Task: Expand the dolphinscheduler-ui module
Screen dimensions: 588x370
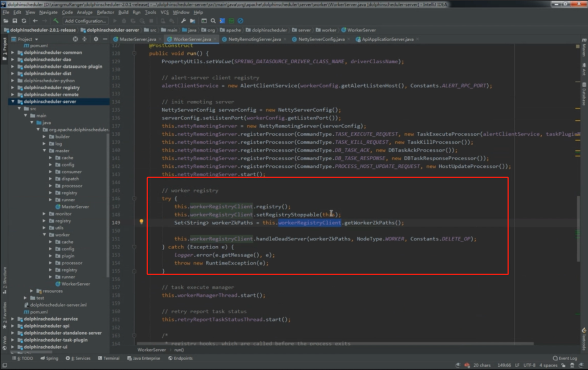Action: pyautogui.click(x=13, y=347)
